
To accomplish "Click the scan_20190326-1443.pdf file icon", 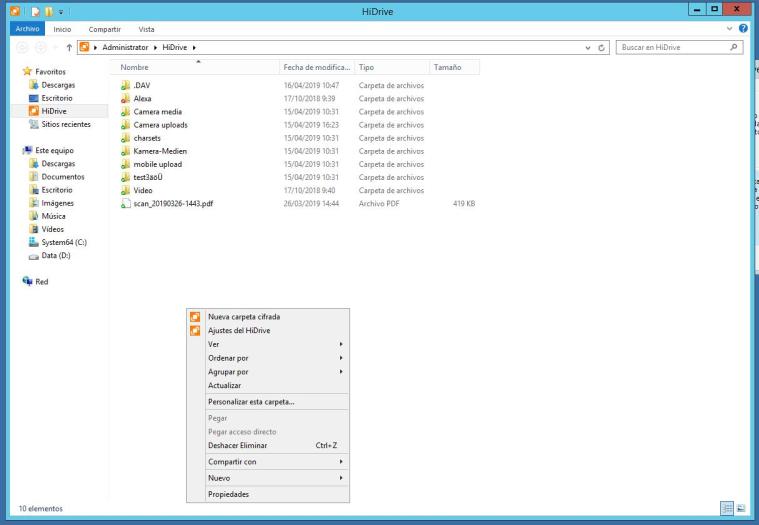I will pyautogui.click(x=125, y=204).
